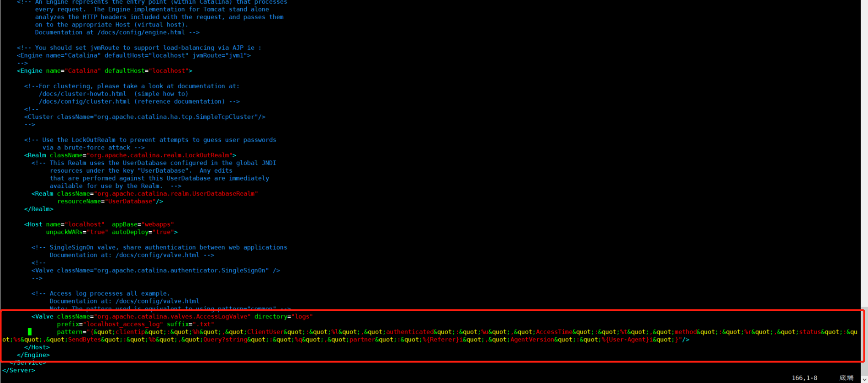
Task: Click "clientip" in the access log pattern
Action: 130,332
